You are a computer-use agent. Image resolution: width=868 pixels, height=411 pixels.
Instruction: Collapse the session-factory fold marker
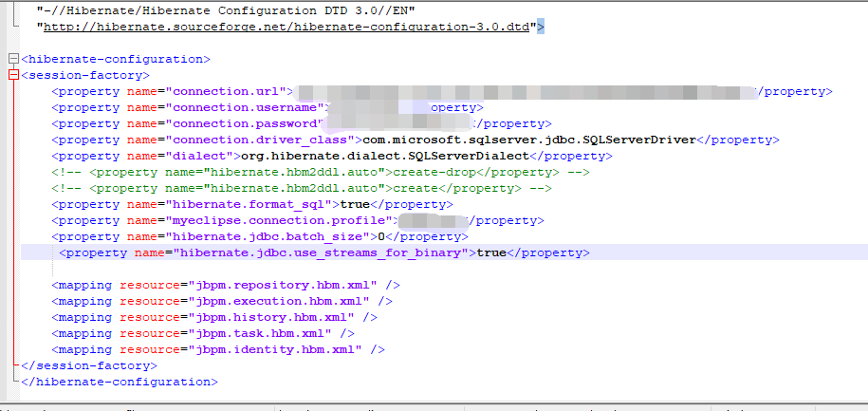tap(14, 75)
